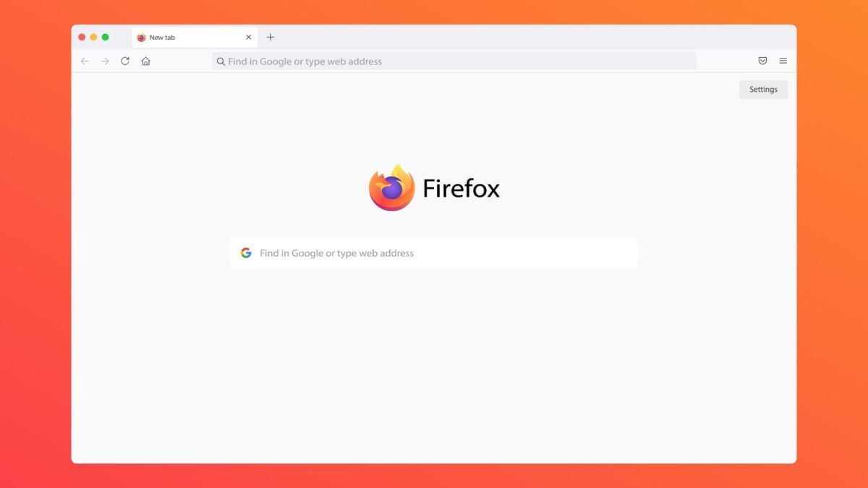Click the Firefox favicon on the tab
The image size is (868, 488).
[141, 38]
